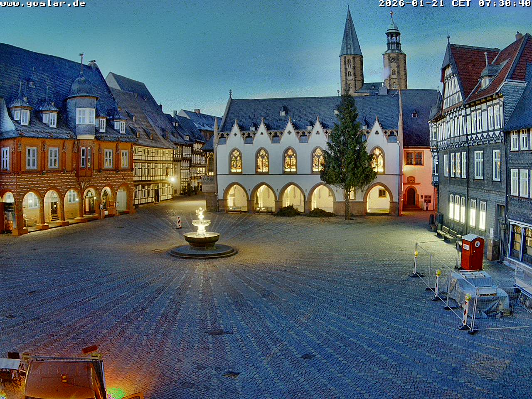
Task: Click the dark arched door of pink building
Action: [411, 197]
